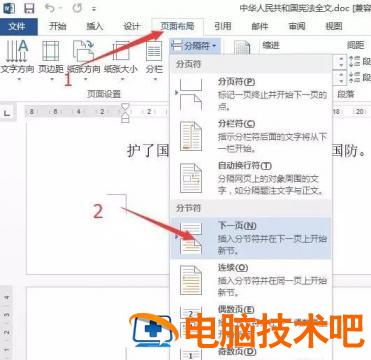Choose 自动换行符(T) text wrapping break
Image resolution: width=371 pixels, height=360 pixels.
[251, 177]
